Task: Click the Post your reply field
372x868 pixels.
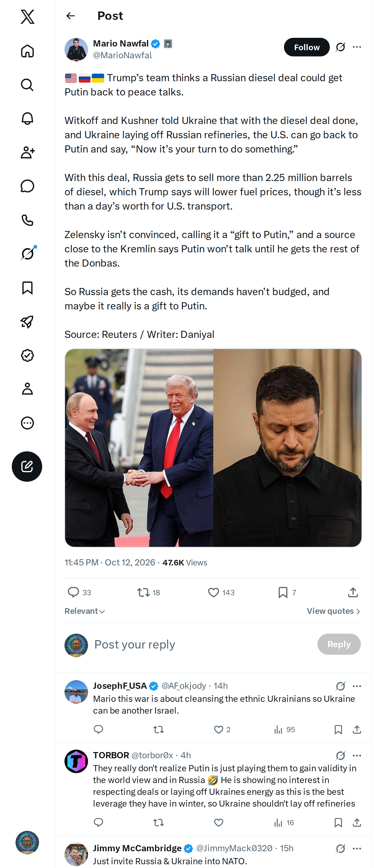Action: pyautogui.click(x=202, y=644)
